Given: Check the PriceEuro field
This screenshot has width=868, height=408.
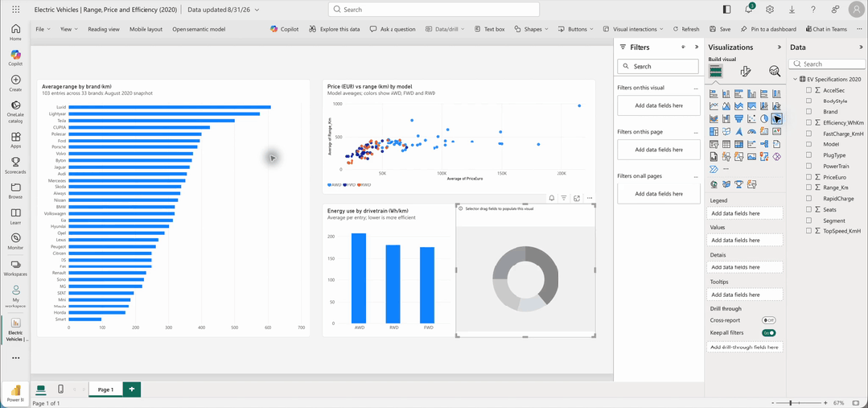Looking at the screenshot, I should pyautogui.click(x=808, y=177).
